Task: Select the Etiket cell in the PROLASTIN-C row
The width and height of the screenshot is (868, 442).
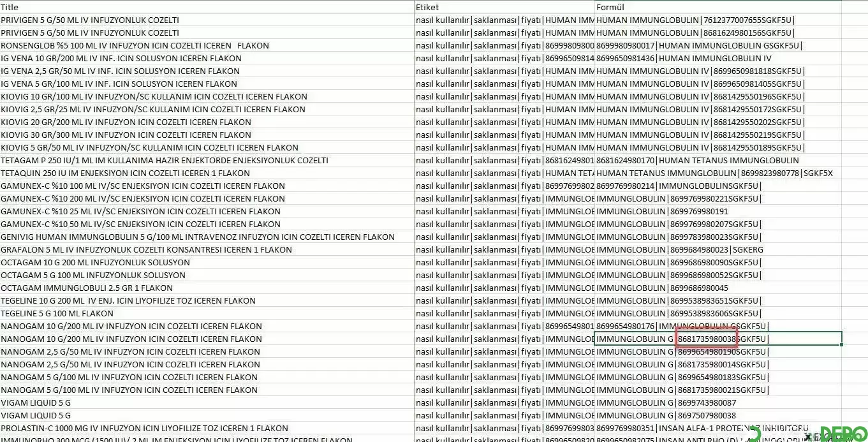Action: 504,428
